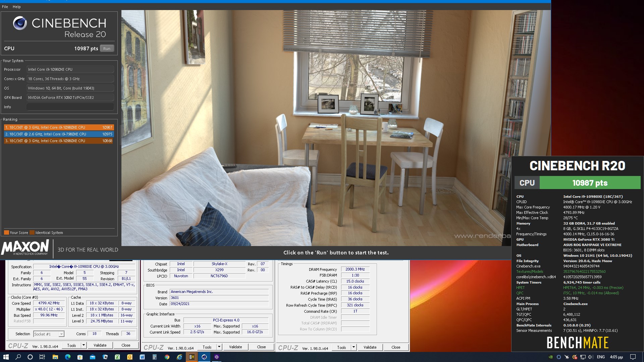The height and width of the screenshot is (362, 644).
Task: Launch Word from the taskbar
Action: [x=142, y=357]
